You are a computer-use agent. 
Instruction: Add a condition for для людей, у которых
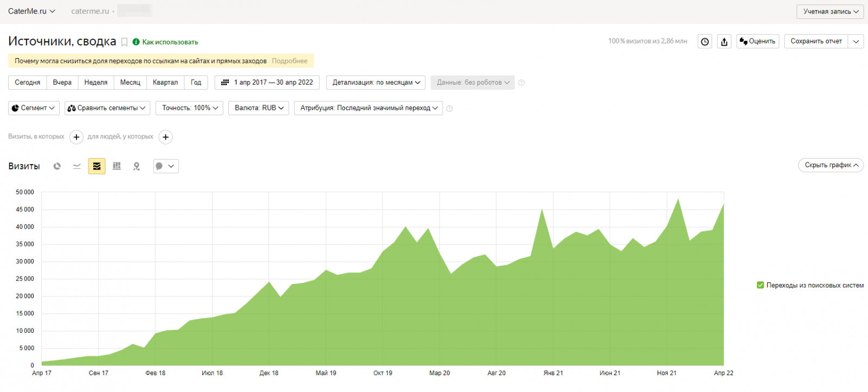(x=165, y=137)
